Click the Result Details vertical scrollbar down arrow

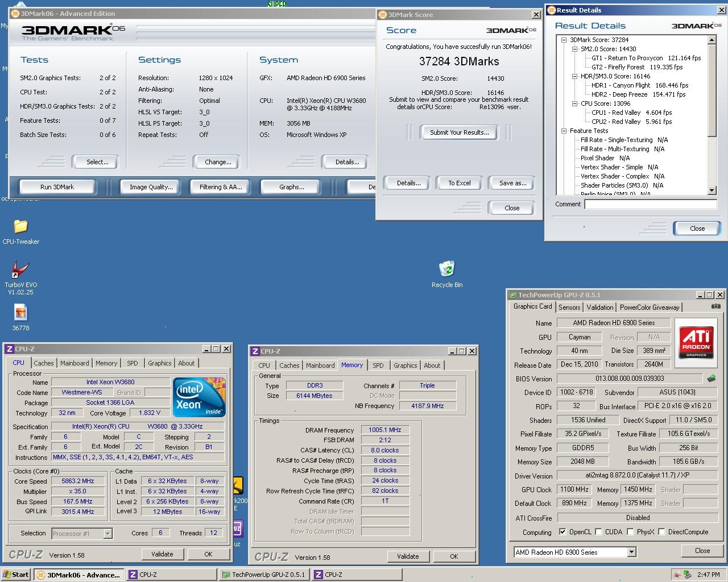click(x=712, y=190)
